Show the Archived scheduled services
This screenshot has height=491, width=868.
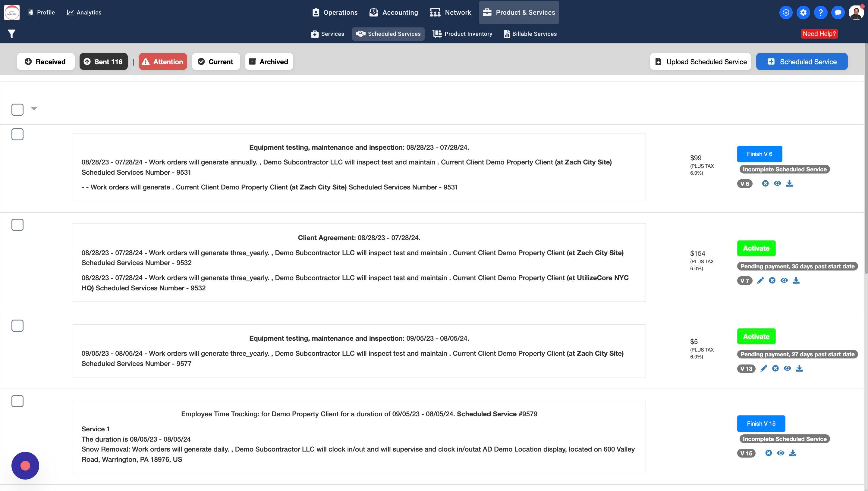tap(269, 62)
